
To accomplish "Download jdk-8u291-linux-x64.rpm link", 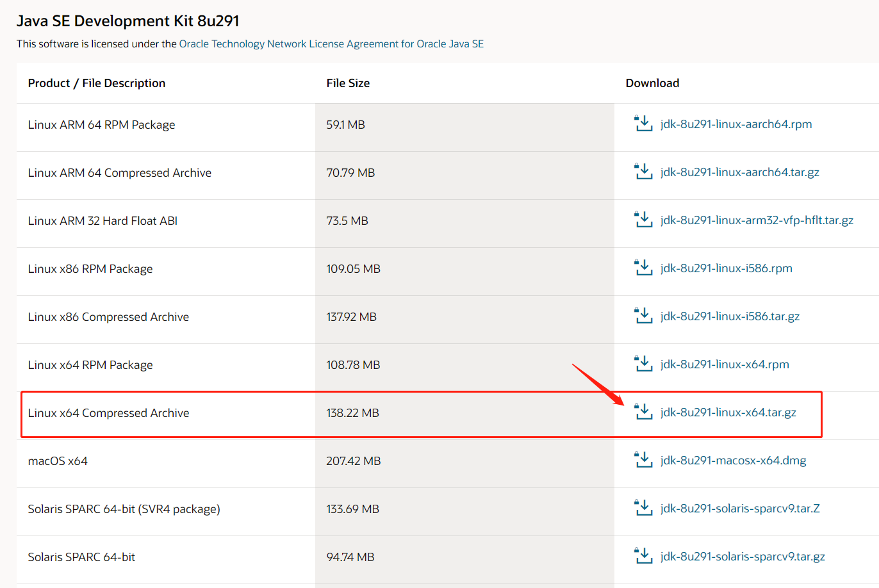I will click(725, 364).
